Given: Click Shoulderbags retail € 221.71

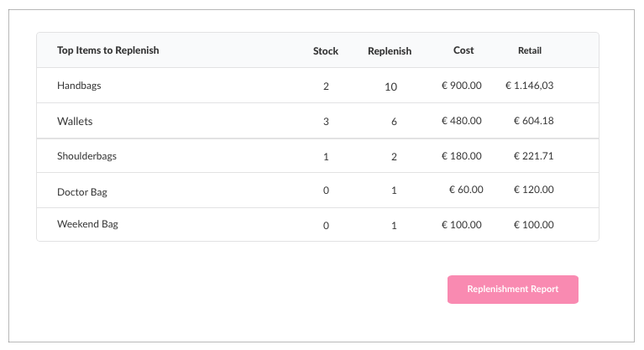Looking at the screenshot, I should (x=533, y=156).
